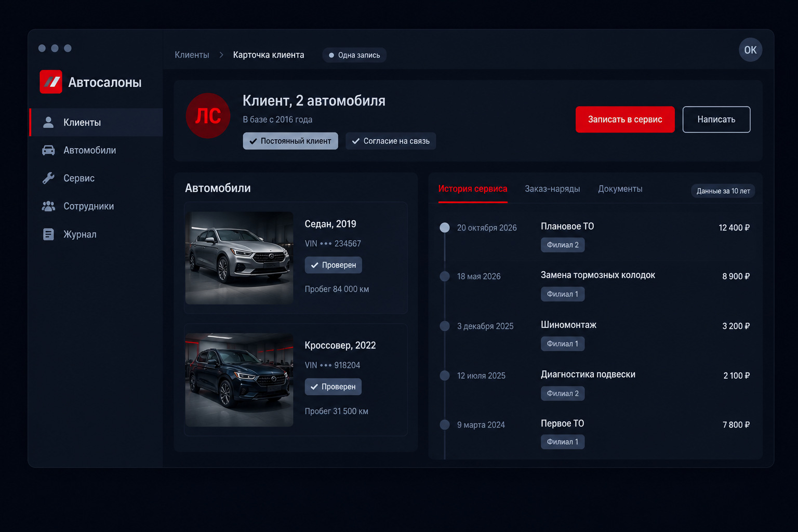Switch to the Заказ-наряды tab

(552, 189)
